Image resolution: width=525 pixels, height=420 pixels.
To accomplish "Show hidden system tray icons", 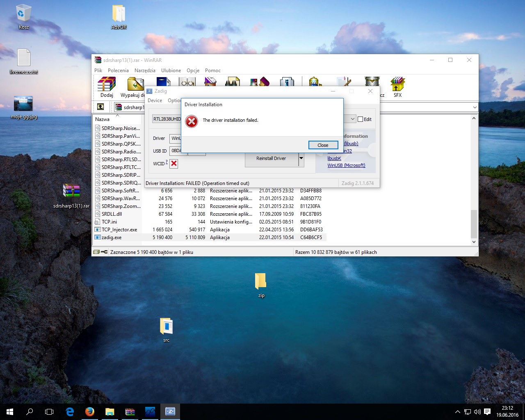I will [458, 412].
